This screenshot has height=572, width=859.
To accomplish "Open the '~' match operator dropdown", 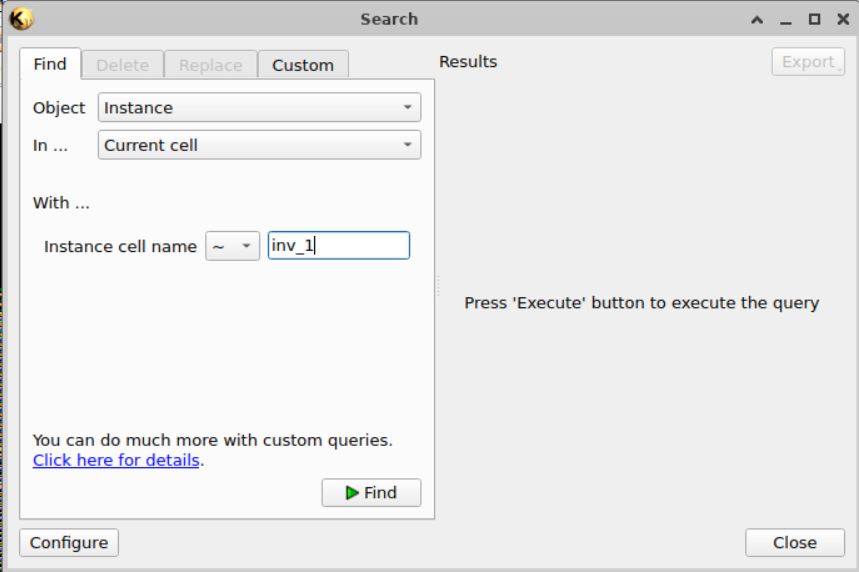I will (232, 246).
